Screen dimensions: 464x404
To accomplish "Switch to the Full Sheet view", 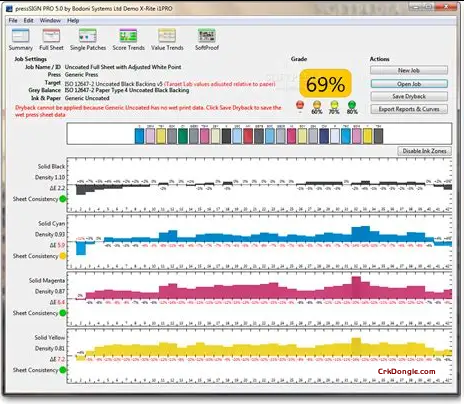I will [x=51, y=40].
